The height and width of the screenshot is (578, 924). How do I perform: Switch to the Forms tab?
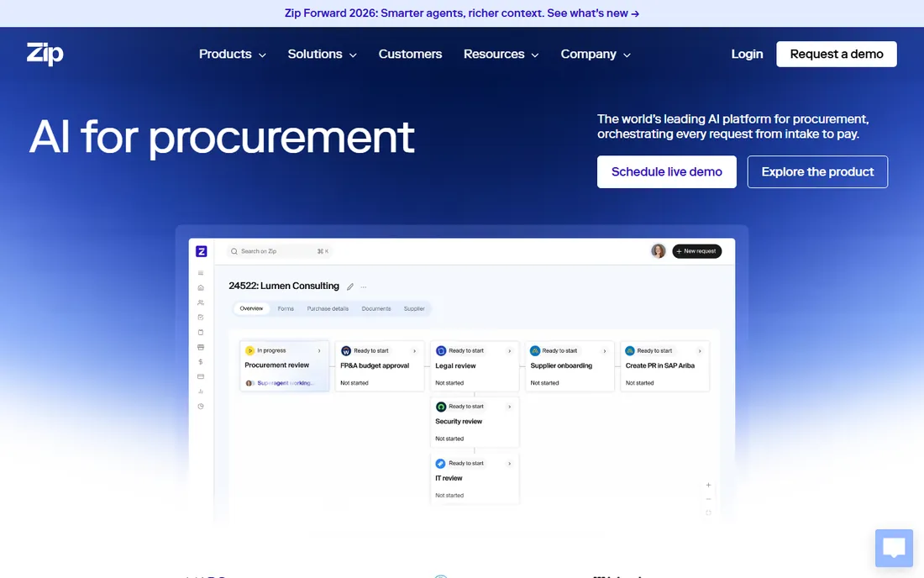pos(286,308)
